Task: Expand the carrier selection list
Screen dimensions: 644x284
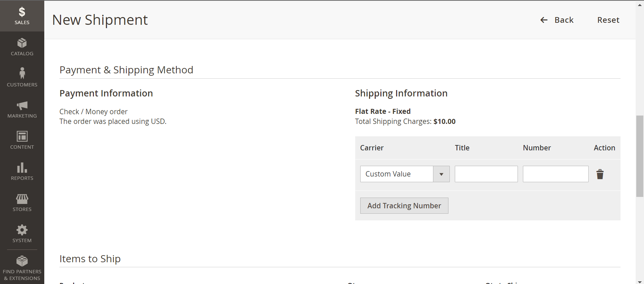Action: pos(441,174)
